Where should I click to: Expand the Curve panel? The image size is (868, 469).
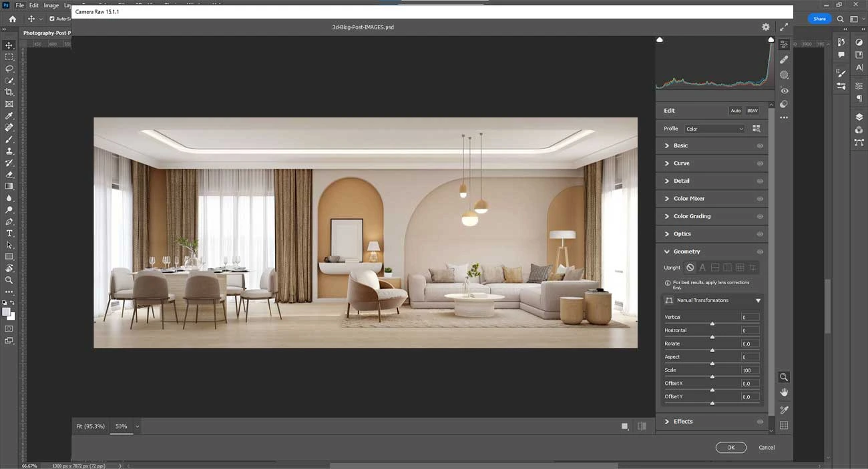pos(681,163)
